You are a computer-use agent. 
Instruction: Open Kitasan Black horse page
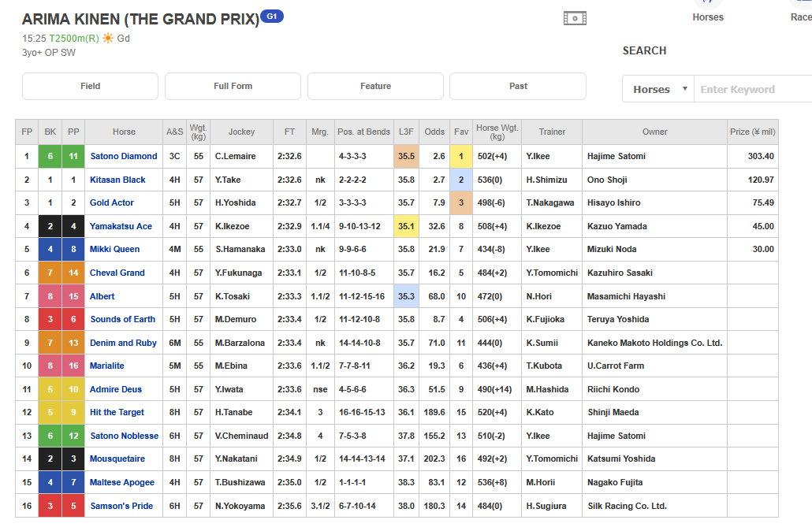click(117, 180)
